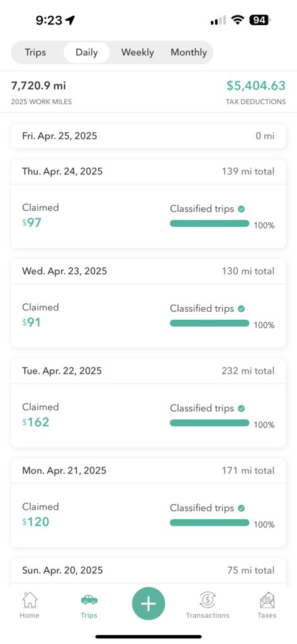The width and height of the screenshot is (297, 644).
Task: Tap checkmark badge on Apr. 22 classified trips
Action: tap(242, 409)
